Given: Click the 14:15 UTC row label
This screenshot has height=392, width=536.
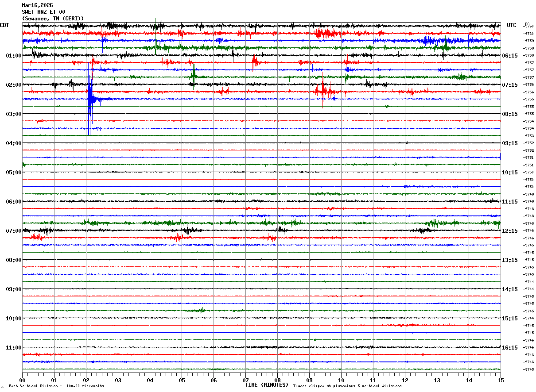Looking at the screenshot, I should click(x=510, y=289).
